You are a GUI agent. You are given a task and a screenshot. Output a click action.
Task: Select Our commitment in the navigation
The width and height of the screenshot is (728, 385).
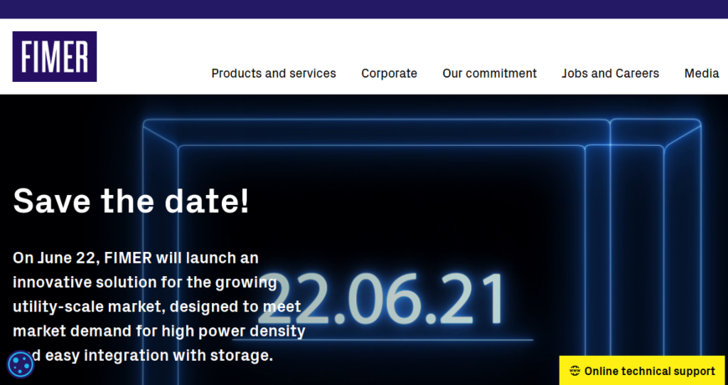point(489,73)
